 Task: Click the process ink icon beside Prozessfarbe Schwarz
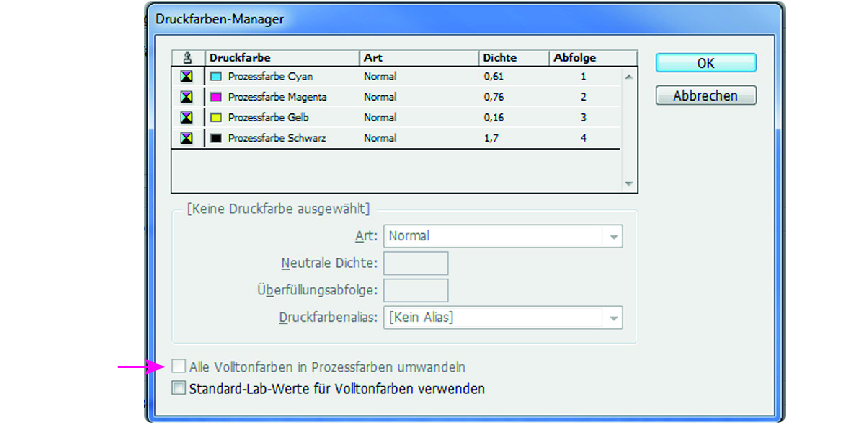186,138
